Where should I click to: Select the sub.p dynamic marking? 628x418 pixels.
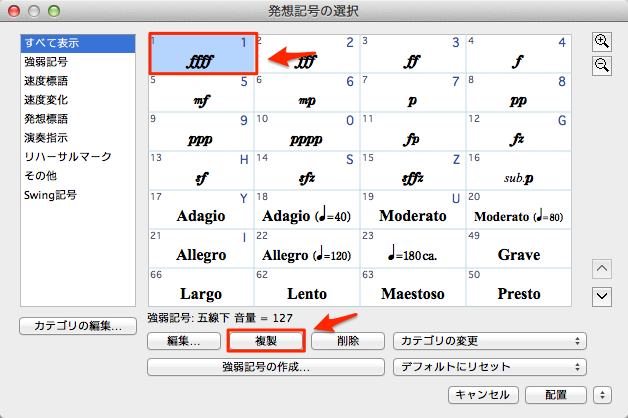[x=519, y=171]
